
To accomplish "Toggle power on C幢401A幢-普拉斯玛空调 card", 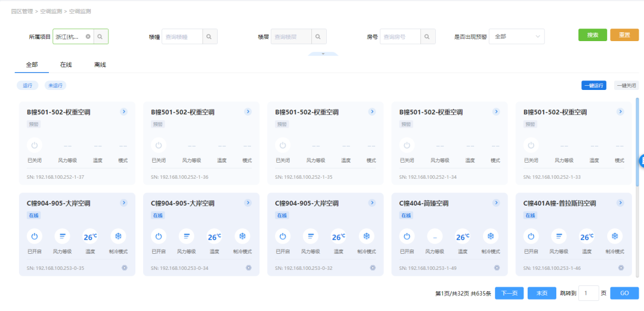I will point(531,236).
